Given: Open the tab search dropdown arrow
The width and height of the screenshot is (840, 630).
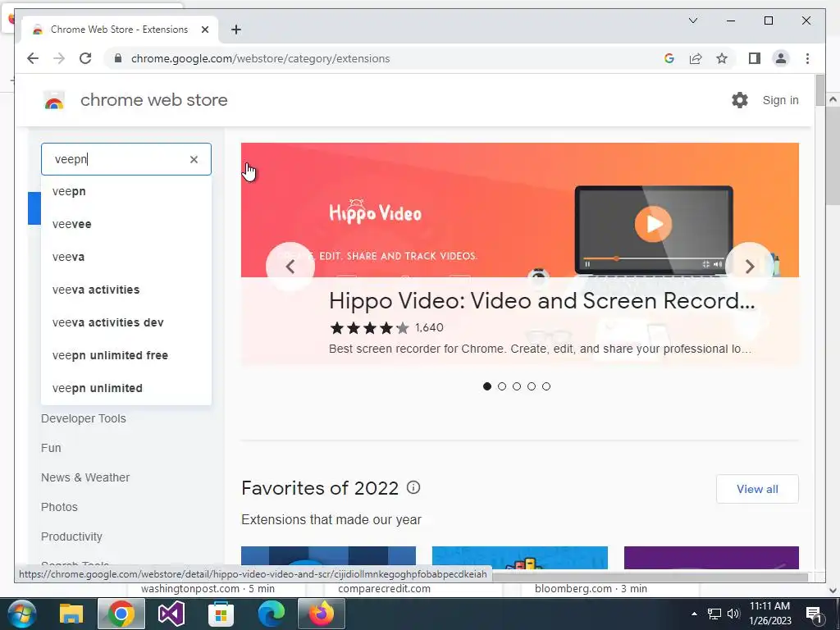Looking at the screenshot, I should 692,21.
